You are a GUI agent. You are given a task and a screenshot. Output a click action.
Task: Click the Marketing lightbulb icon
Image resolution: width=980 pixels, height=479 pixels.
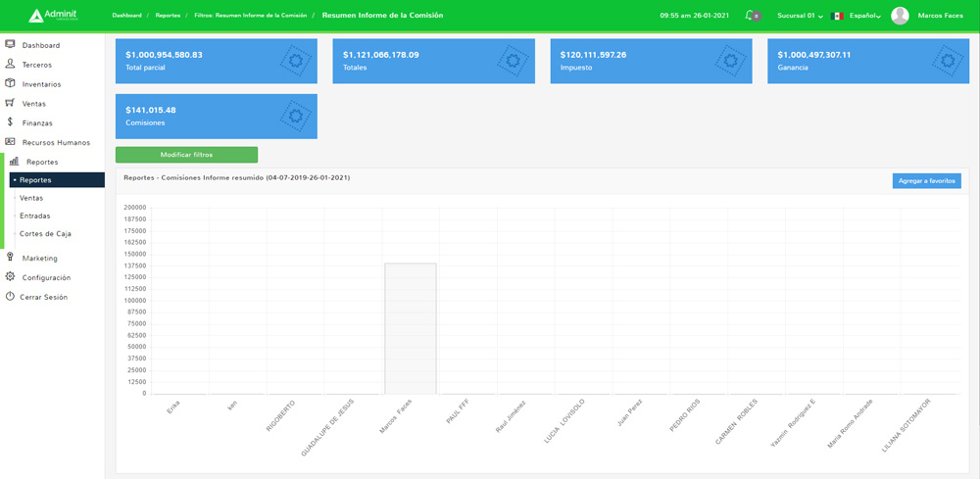coord(10,258)
